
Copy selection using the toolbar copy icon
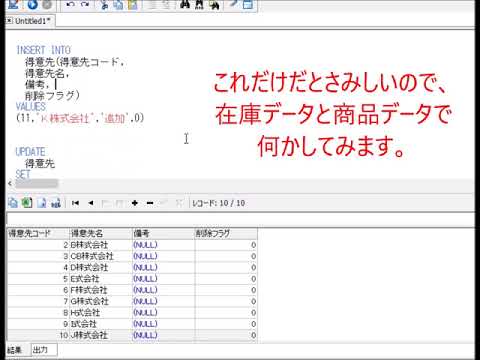(118, 4)
